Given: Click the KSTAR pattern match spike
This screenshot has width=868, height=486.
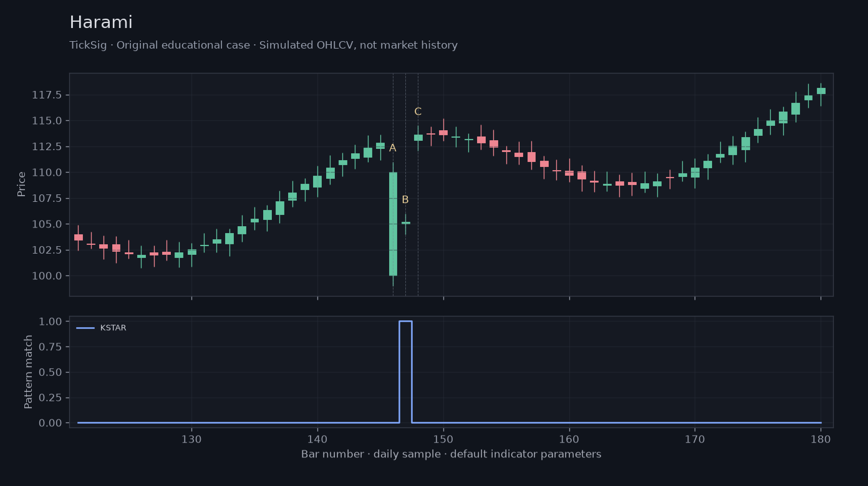Looking at the screenshot, I should (405, 371).
